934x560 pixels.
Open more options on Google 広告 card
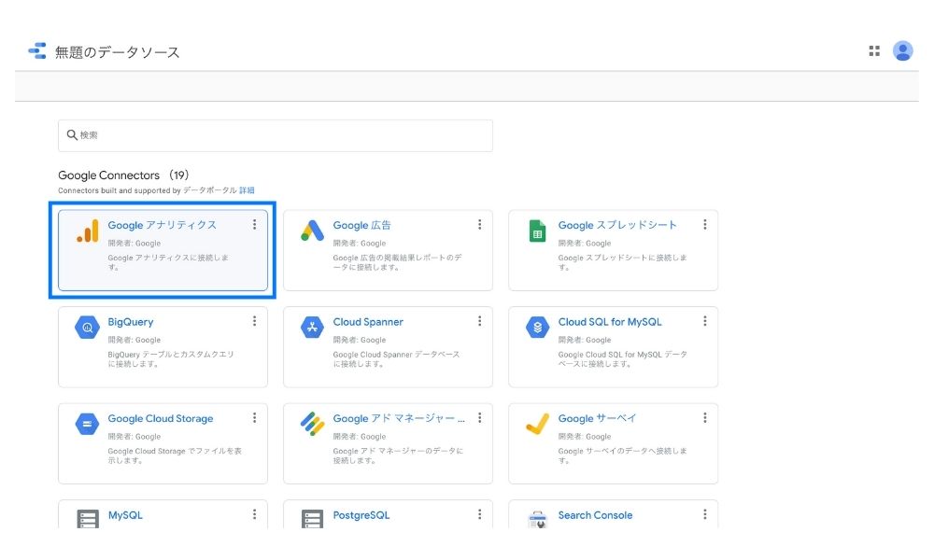tap(479, 224)
